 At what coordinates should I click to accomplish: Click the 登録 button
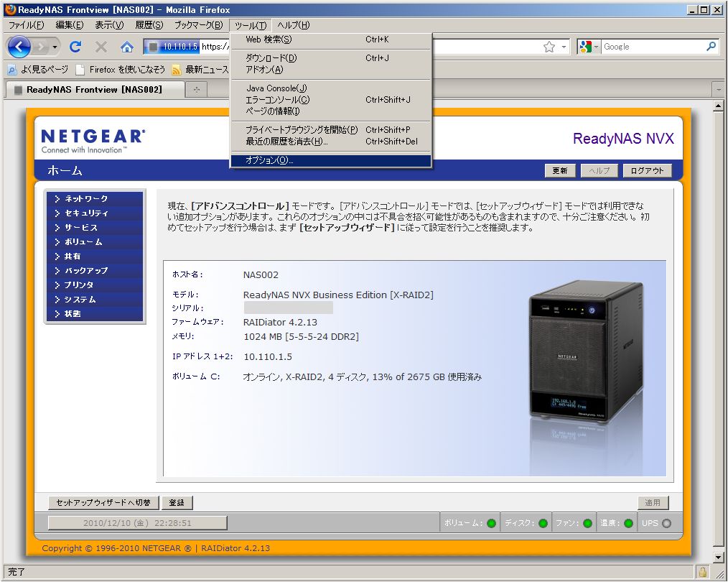177,502
